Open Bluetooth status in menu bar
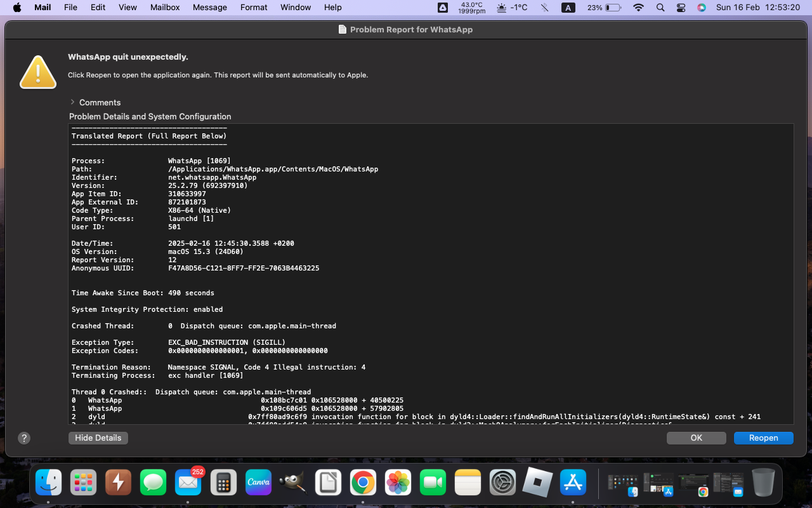 coord(544,8)
